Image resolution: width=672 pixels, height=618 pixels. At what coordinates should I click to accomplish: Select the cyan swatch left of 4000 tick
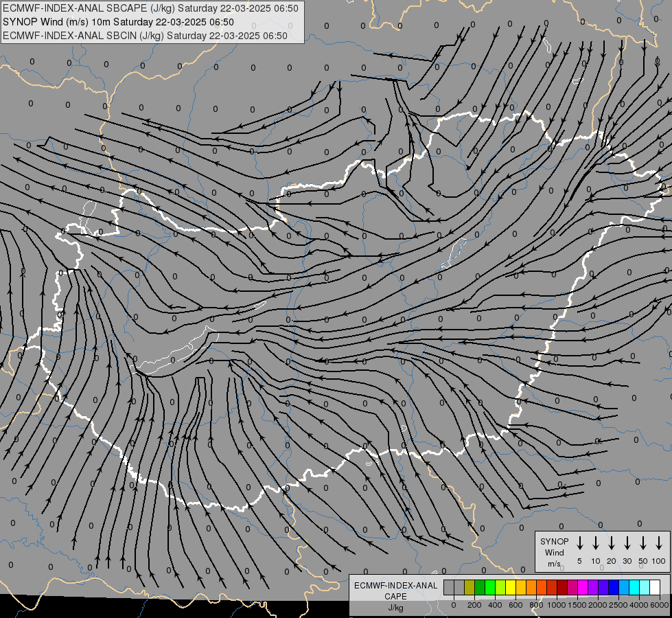point(635,588)
